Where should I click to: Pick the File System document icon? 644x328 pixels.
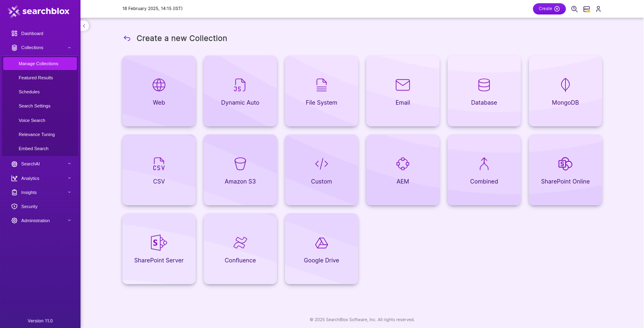click(322, 85)
